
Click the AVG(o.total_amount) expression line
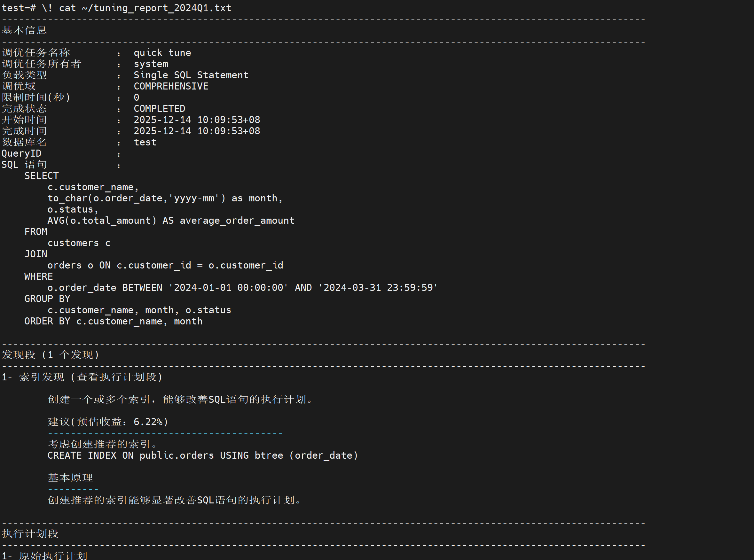tap(171, 220)
